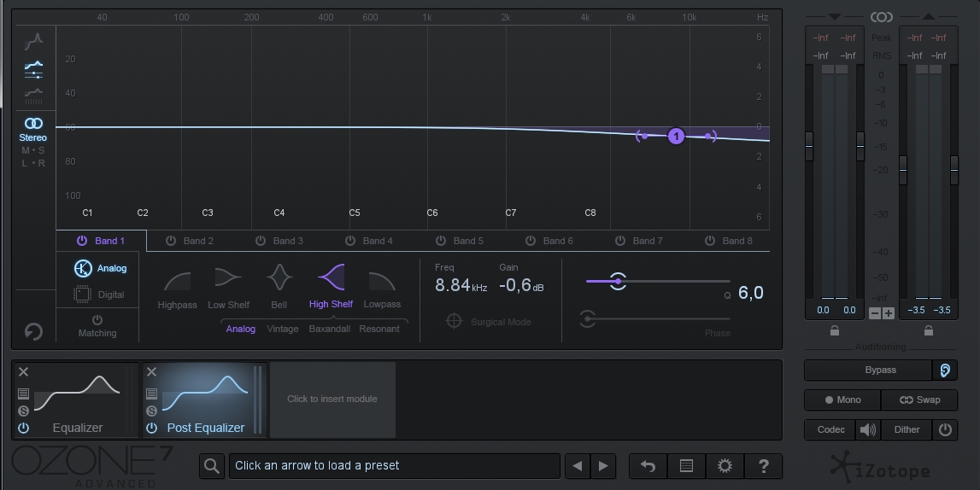Screen dimensions: 980x490
Task: Click the reset circular arrow icon
Action: click(x=34, y=331)
